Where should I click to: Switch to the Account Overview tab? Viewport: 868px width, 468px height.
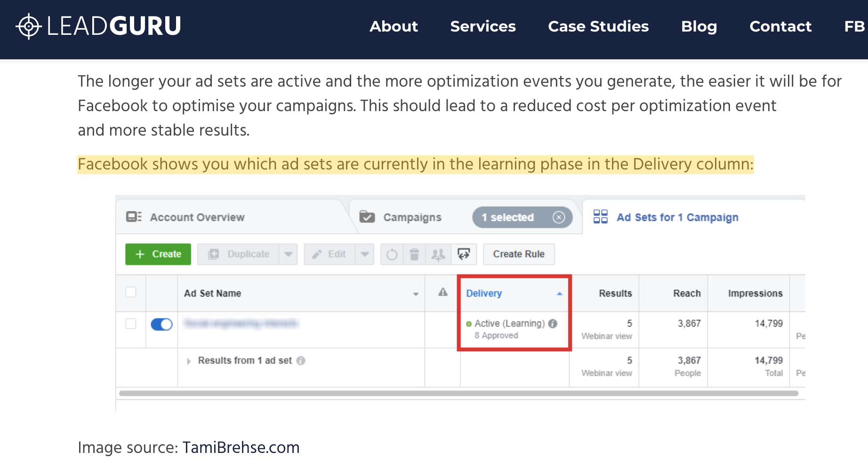click(197, 217)
